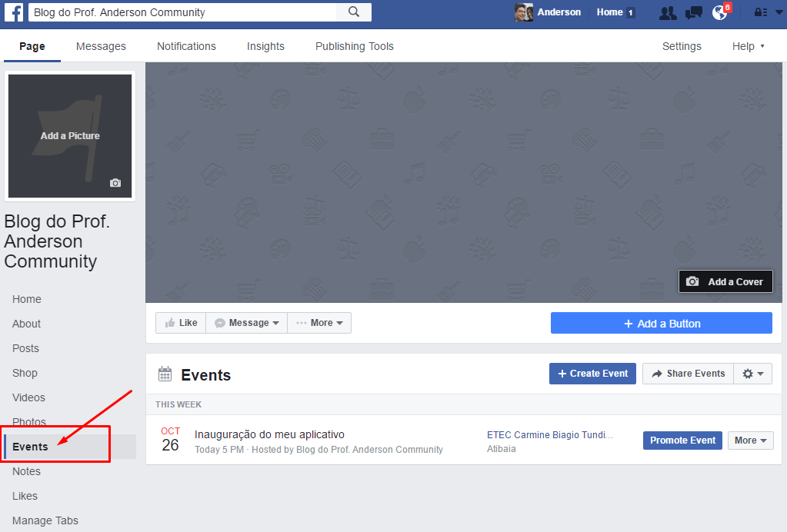Open Manage Tabs in the sidebar
Image resolution: width=787 pixels, height=532 pixels.
45,520
